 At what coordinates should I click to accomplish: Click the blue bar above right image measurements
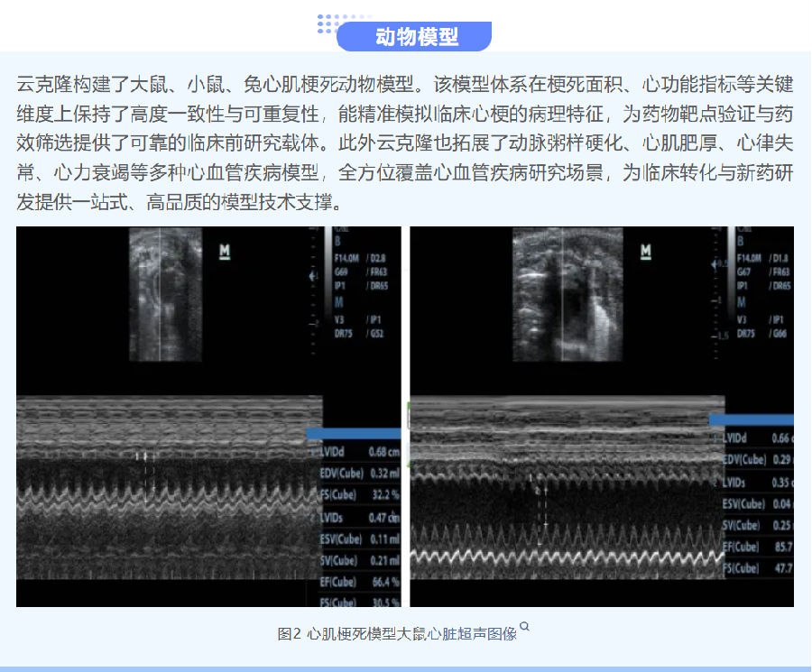pos(752,419)
